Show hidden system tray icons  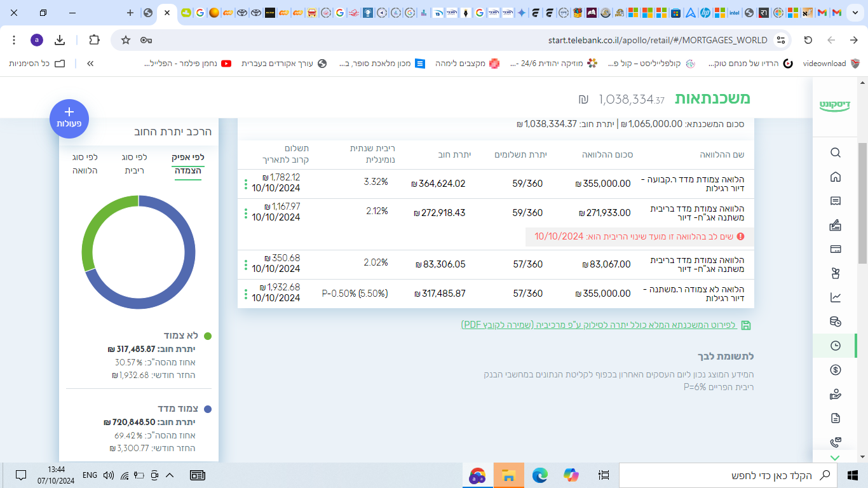[170, 475]
